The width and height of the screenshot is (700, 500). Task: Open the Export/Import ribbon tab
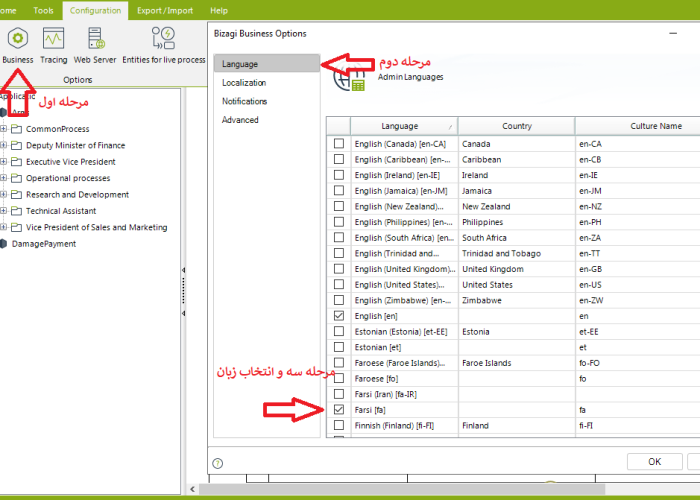pos(165,10)
